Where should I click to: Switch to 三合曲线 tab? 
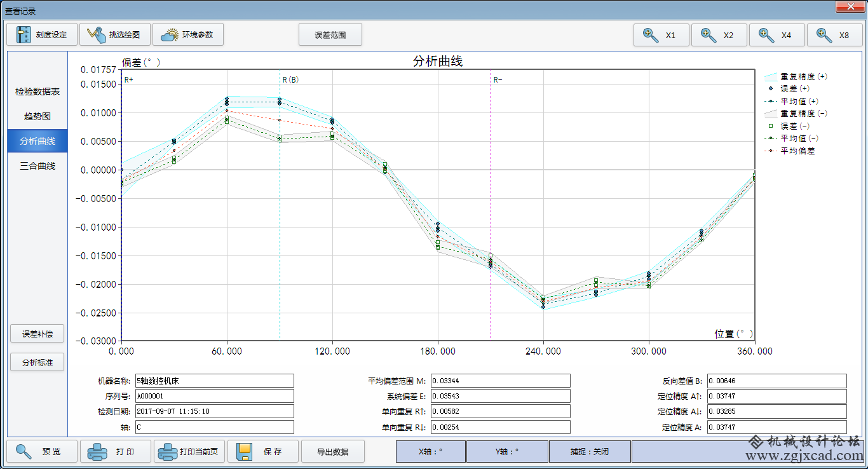pyautogui.click(x=37, y=166)
